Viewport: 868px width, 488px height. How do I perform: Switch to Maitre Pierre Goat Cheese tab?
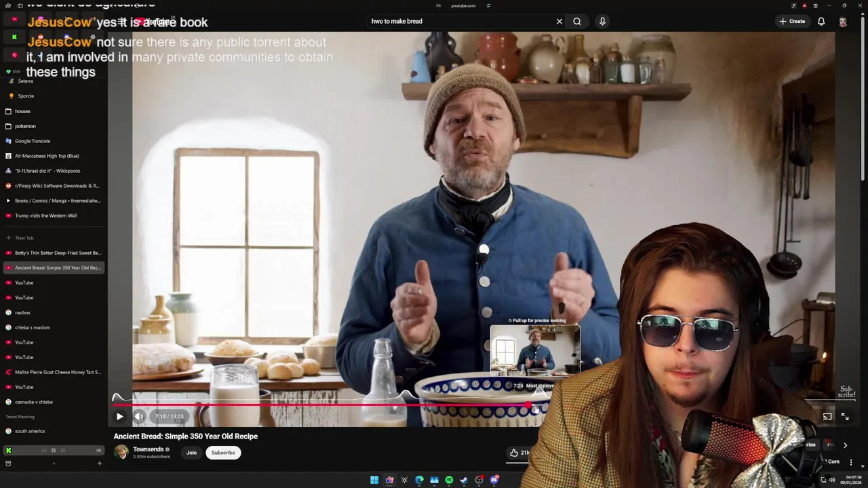pos(54,372)
